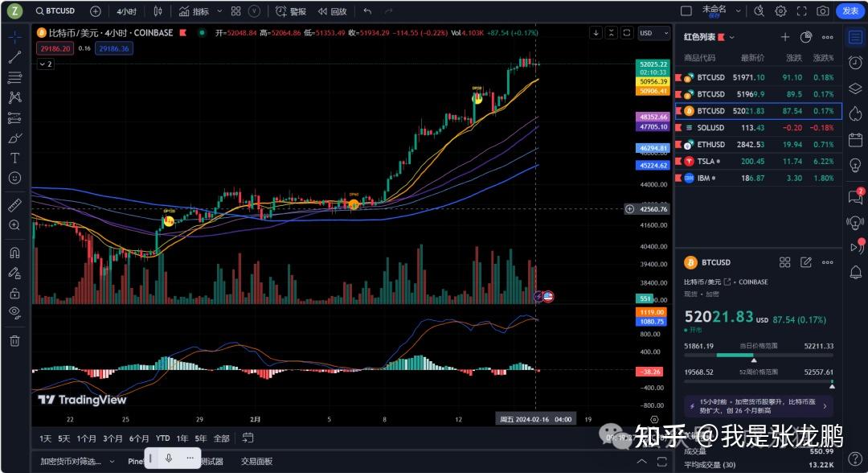Open BTCUSD details three-dot menu
This screenshot has width=868, height=473.
(x=828, y=262)
